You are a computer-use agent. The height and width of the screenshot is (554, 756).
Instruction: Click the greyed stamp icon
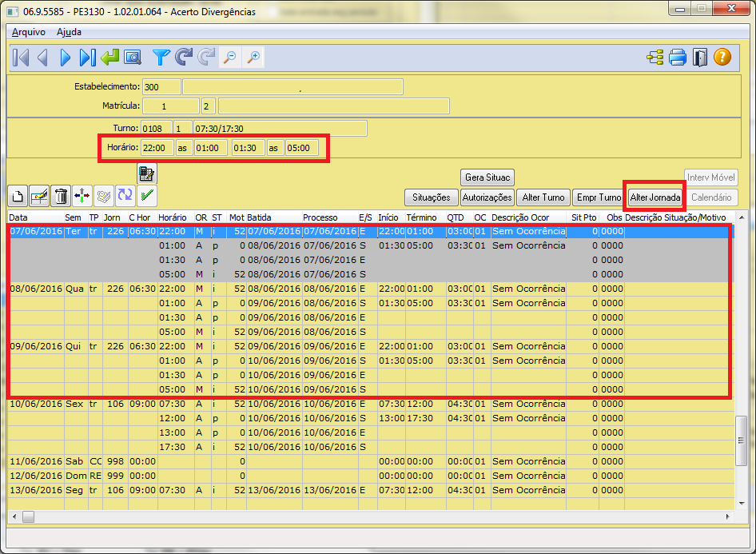coord(104,196)
